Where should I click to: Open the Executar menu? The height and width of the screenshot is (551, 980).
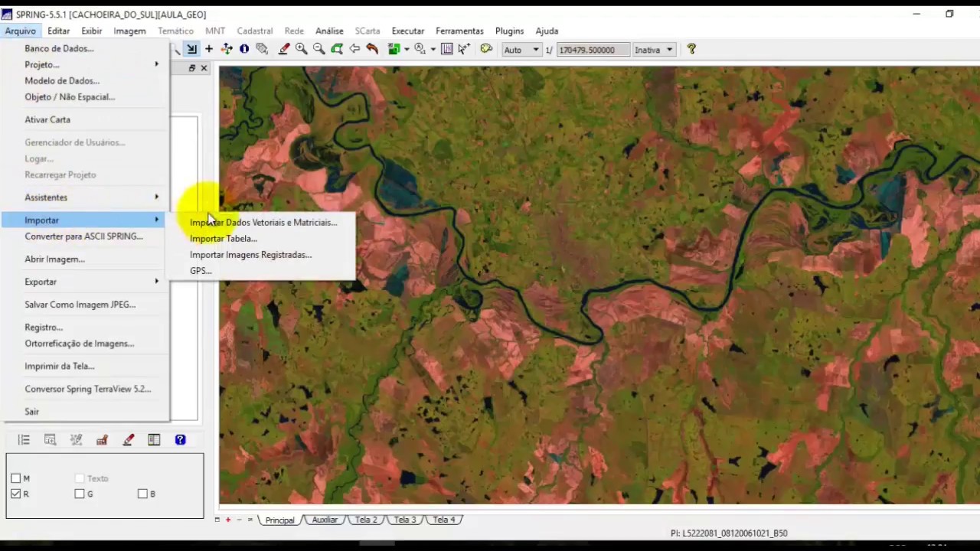(408, 31)
